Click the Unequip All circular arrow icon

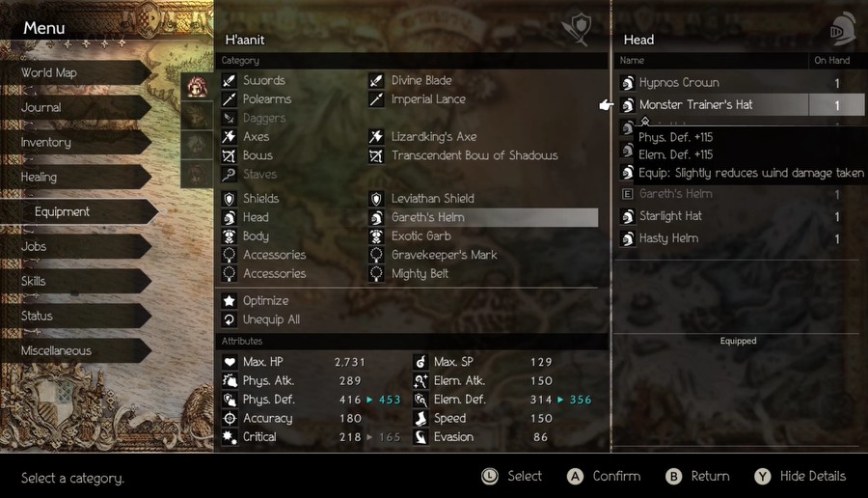tap(230, 319)
